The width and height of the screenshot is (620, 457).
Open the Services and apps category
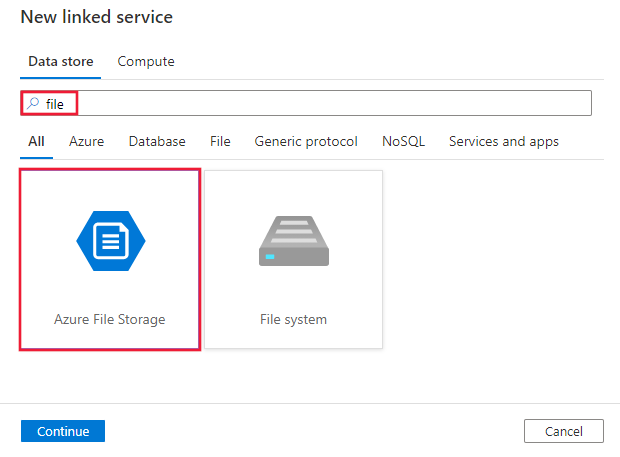[504, 142]
